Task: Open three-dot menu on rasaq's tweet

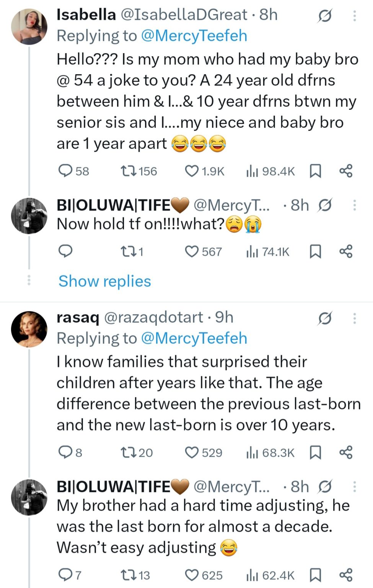Action: tap(355, 318)
